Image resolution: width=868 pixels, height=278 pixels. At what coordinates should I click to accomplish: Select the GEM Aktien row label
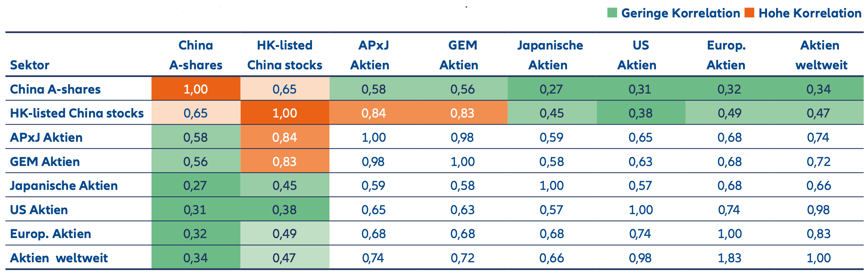coord(45,162)
